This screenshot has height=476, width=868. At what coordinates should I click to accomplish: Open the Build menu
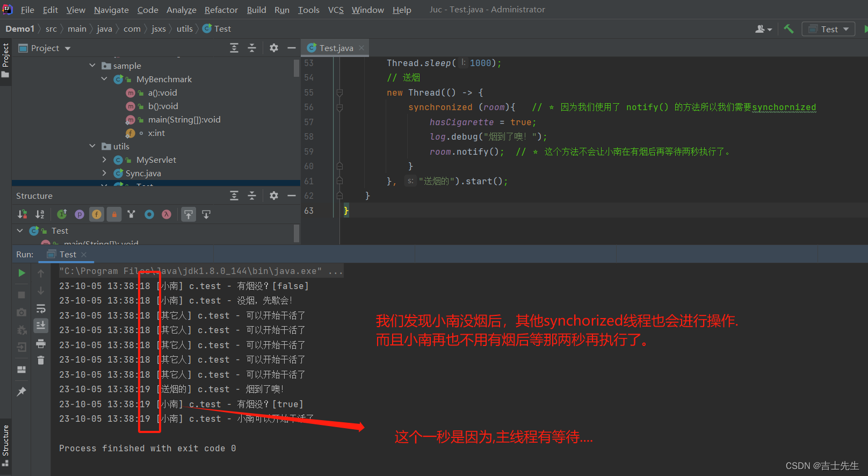click(x=256, y=10)
